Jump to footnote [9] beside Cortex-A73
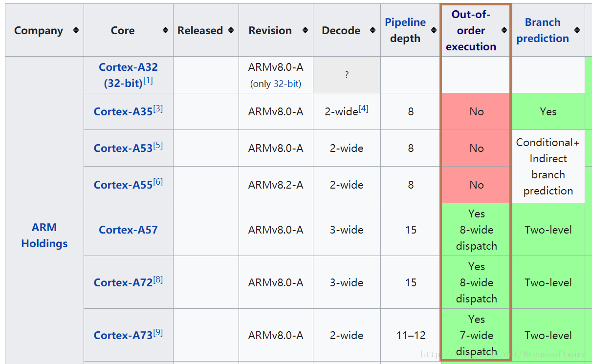Screen dimensions: 592x364 click(x=158, y=332)
